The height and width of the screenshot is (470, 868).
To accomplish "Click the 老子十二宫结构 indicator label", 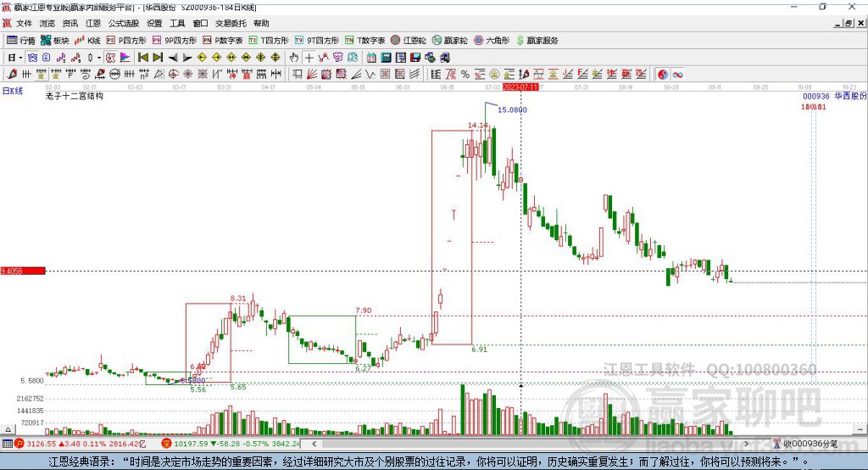I will [75, 96].
